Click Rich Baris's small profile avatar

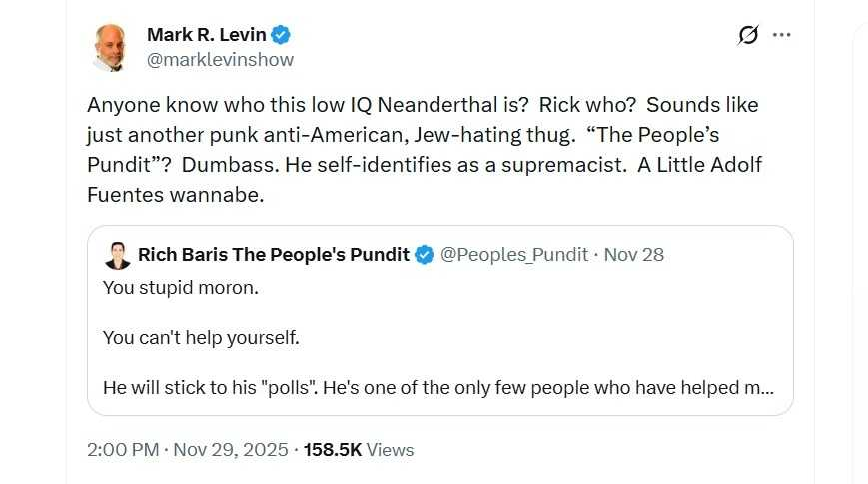pyautogui.click(x=118, y=255)
